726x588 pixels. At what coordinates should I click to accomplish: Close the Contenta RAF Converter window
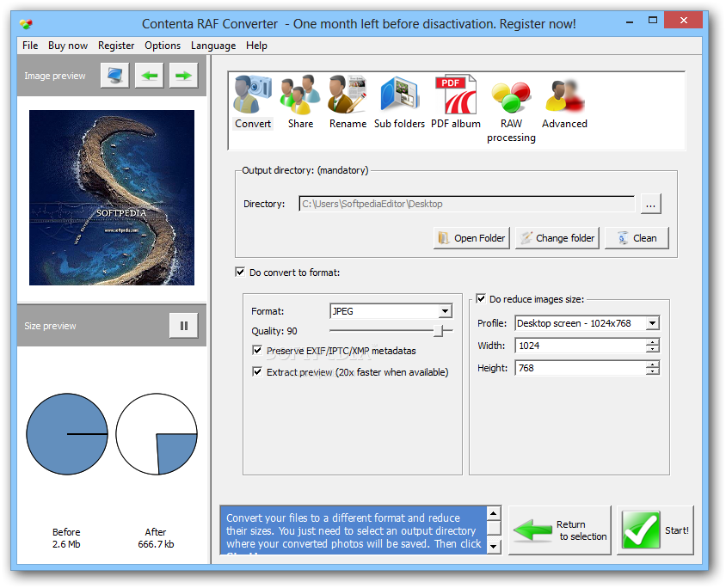click(x=683, y=21)
